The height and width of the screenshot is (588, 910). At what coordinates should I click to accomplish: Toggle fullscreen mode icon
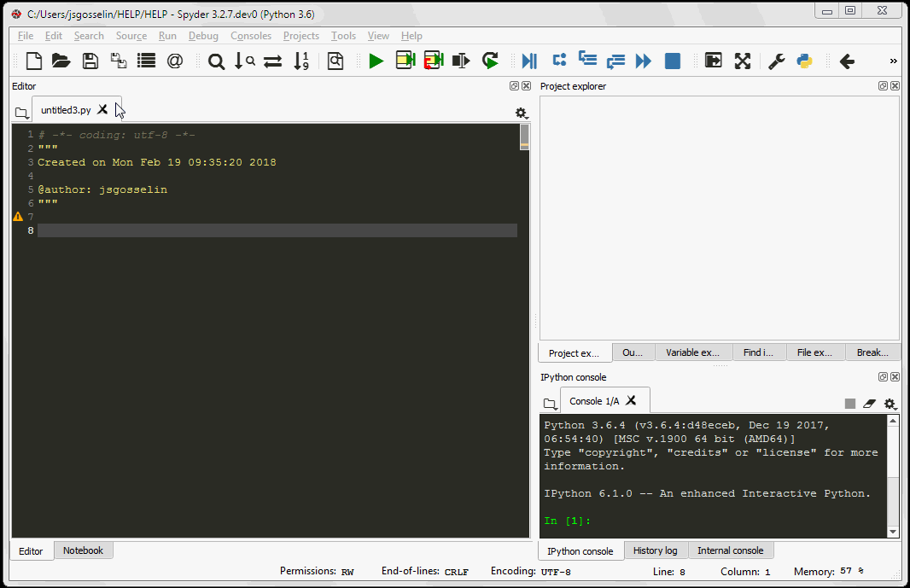tap(743, 61)
